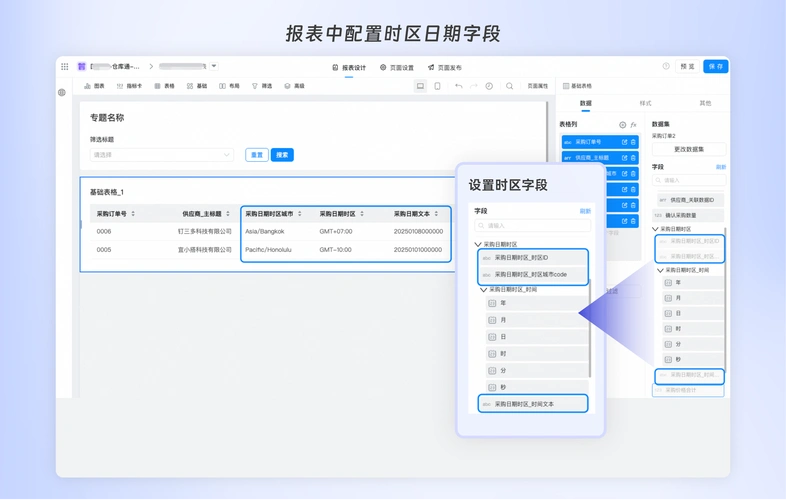Image resolution: width=786 pixels, height=500 pixels.
Task: Click the help icon beside 预览
Action: tap(666, 66)
